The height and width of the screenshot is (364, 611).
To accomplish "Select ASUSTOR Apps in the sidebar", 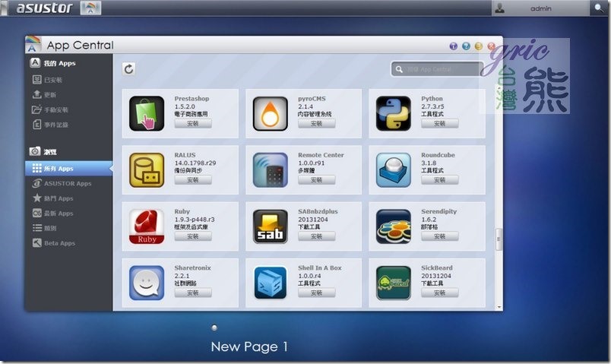I will coord(68,183).
